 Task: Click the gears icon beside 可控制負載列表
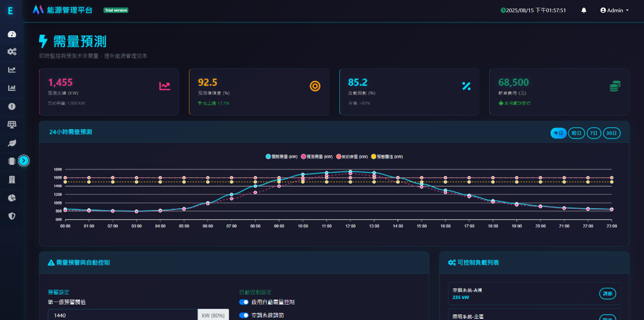(452, 263)
